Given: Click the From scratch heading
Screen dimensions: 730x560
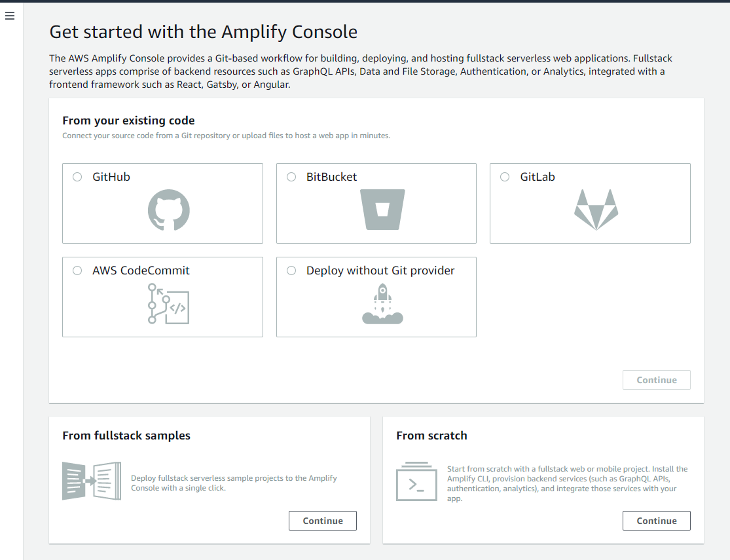Looking at the screenshot, I should point(431,436).
